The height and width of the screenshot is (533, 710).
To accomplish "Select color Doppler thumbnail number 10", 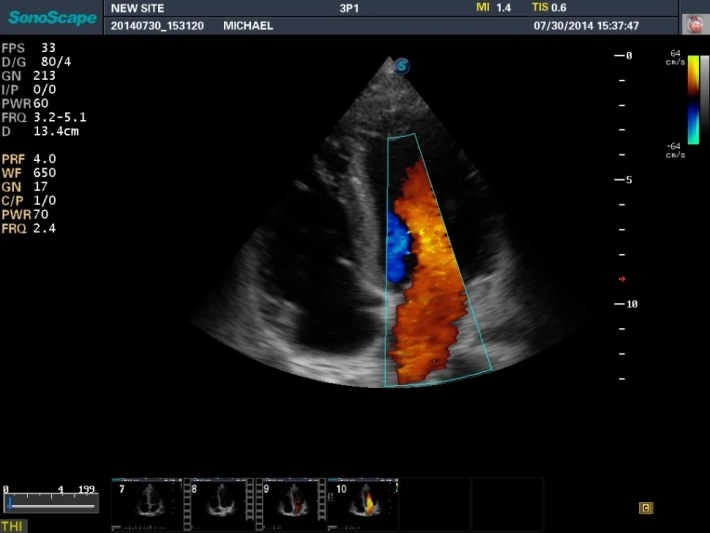I will pyautogui.click(x=363, y=498).
